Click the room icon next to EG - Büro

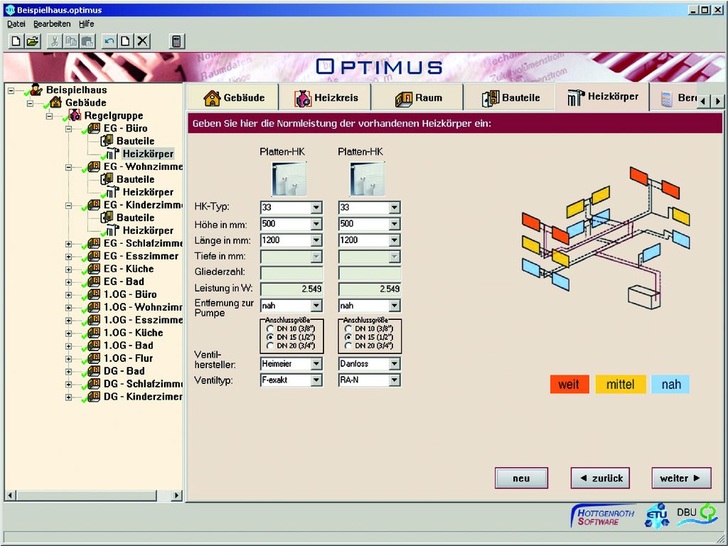[x=94, y=128]
